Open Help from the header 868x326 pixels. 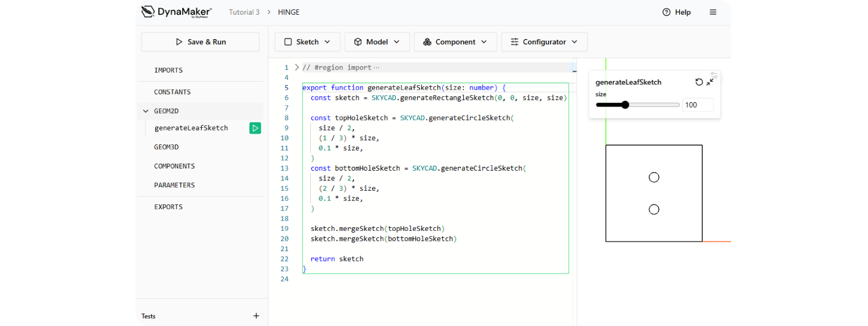pos(676,12)
